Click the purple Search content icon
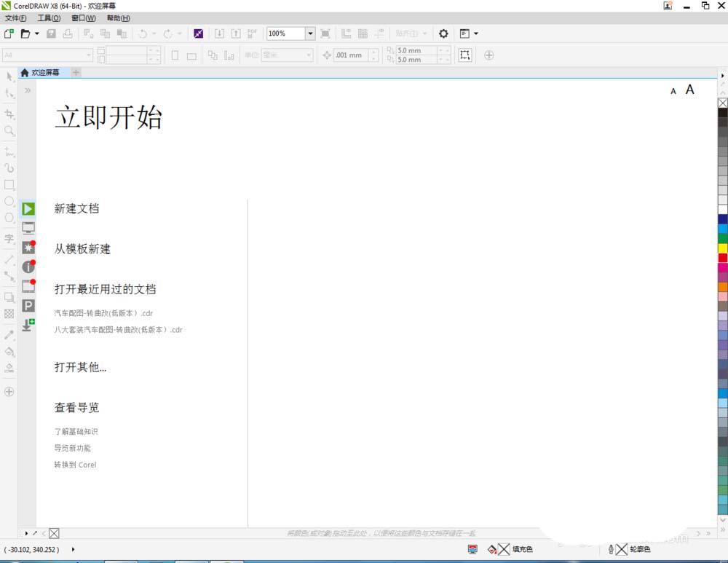Viewport: 728px width, 563px height. click(198, 34)
